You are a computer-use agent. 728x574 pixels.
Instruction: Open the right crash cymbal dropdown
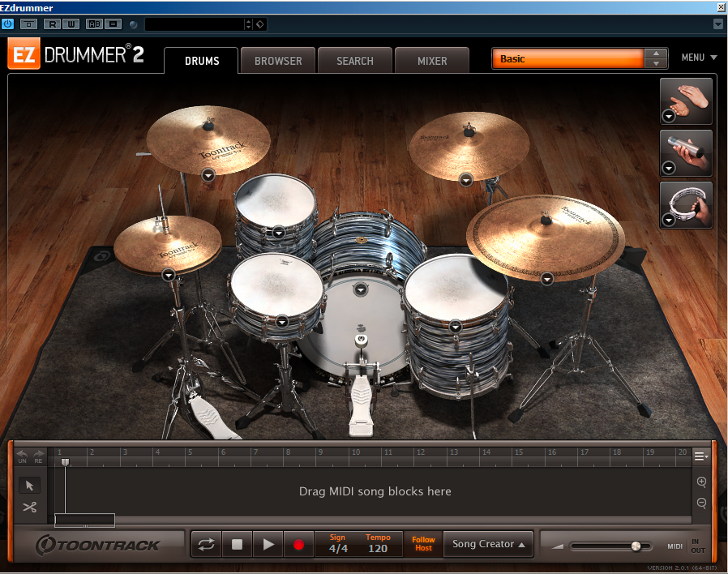tap(465, 180)
